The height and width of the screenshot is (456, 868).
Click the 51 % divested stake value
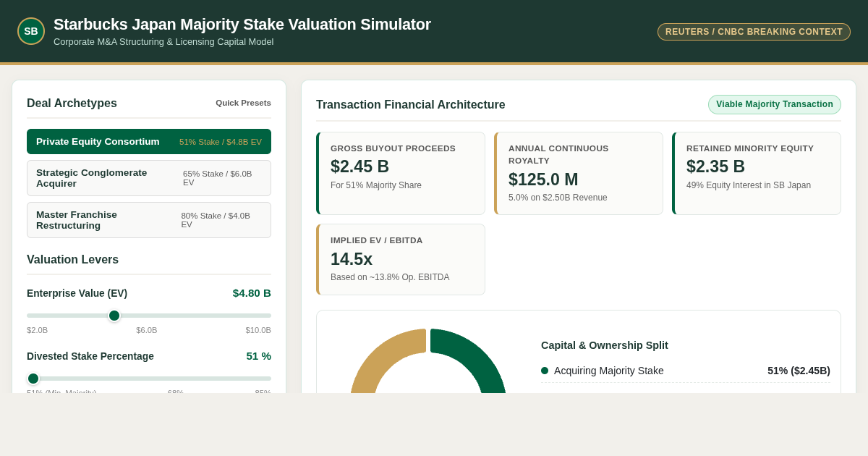pos(258,356)
